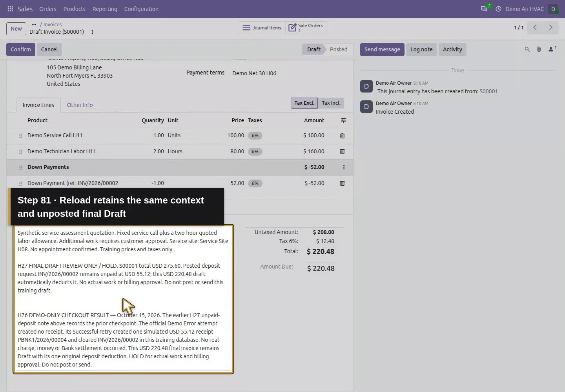Open the apps grid menu icon
Screen dimensions: 565x392
pos(10,9)
